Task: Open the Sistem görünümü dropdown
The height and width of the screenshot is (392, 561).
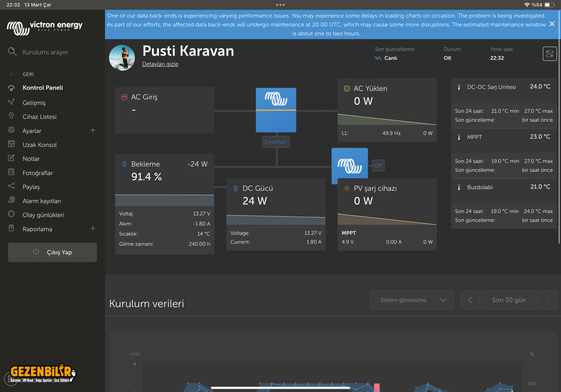Action: pyautogui.click(x=411, y=300)
